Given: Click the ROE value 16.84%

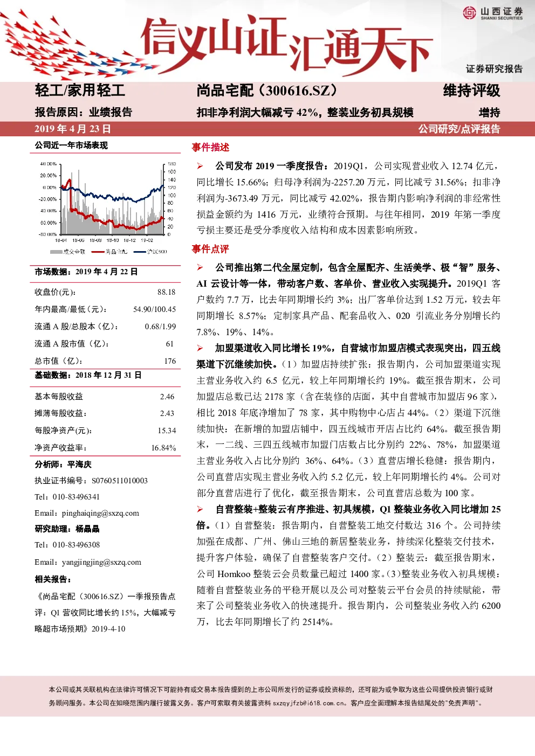Looking at the screenshot, I should click(x=163, y=448).
